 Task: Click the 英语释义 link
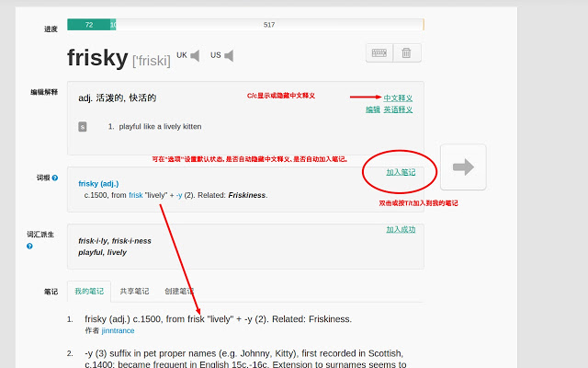click(x=398, y=109)
